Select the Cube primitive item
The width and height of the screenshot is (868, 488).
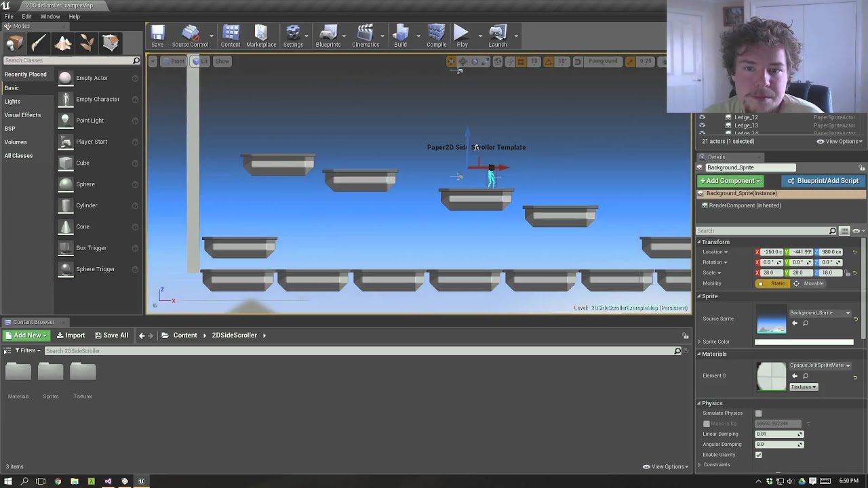pos(98,163)
